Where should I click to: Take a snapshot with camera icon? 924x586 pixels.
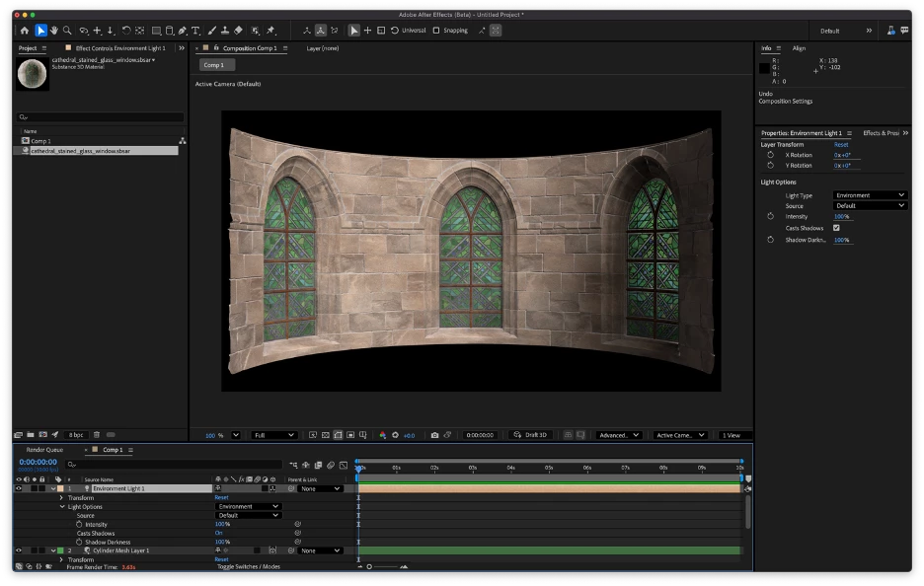point(434,435)
